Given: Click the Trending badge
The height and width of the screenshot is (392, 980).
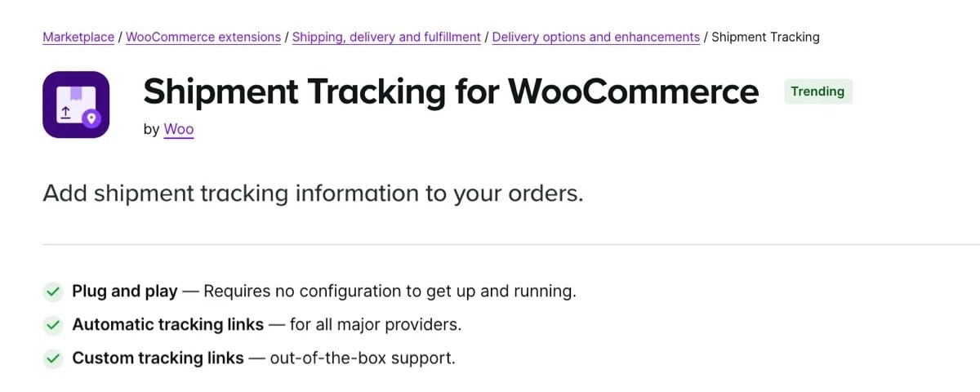Looking at the screenshot, I should pos(817,91).
